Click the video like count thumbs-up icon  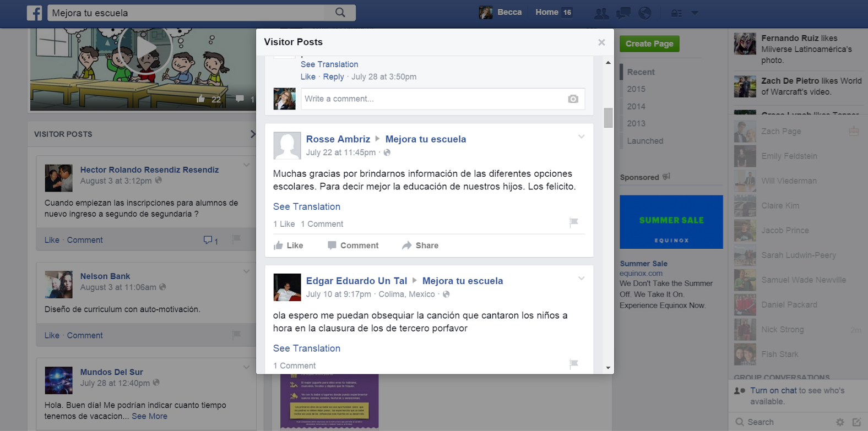201,99
